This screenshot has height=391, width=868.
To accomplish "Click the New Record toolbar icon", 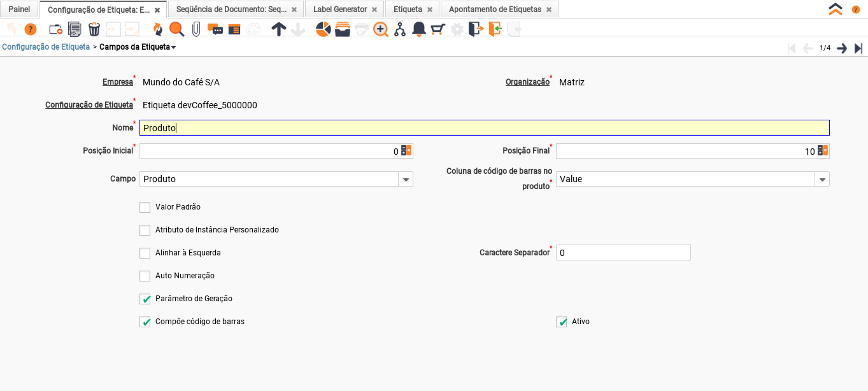I will [55, 29].
